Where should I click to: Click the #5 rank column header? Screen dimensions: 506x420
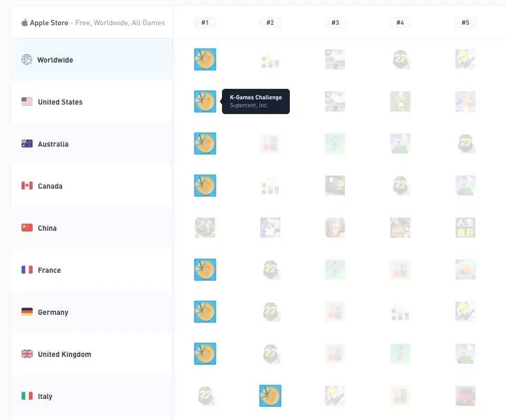click(x=465, y=23)
